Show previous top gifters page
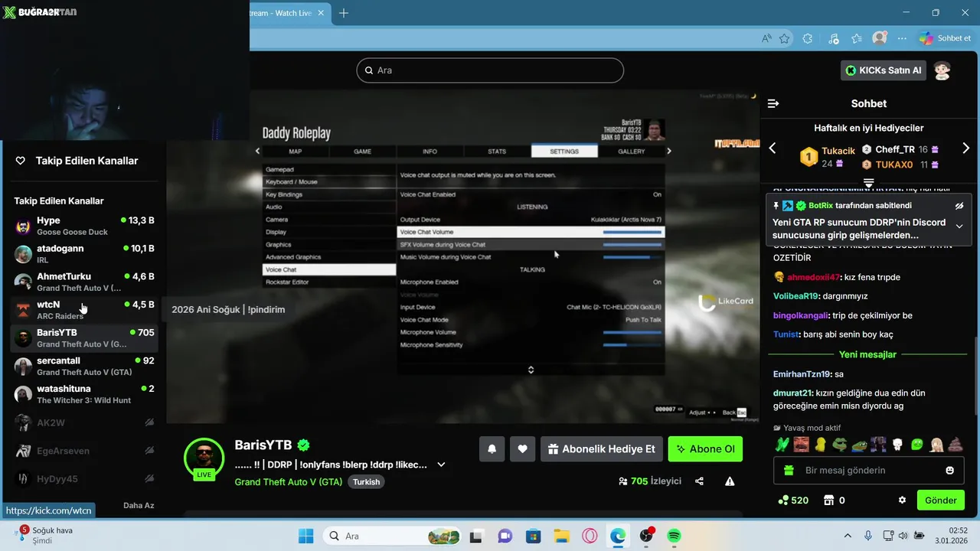The width and height of the screenshot is (980, 551). click(x=773, y=148)
